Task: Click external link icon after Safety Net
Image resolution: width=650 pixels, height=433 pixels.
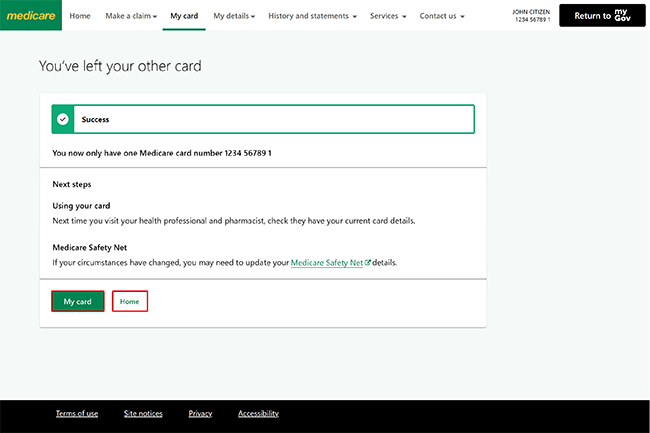Action: [x=367, y=262]
